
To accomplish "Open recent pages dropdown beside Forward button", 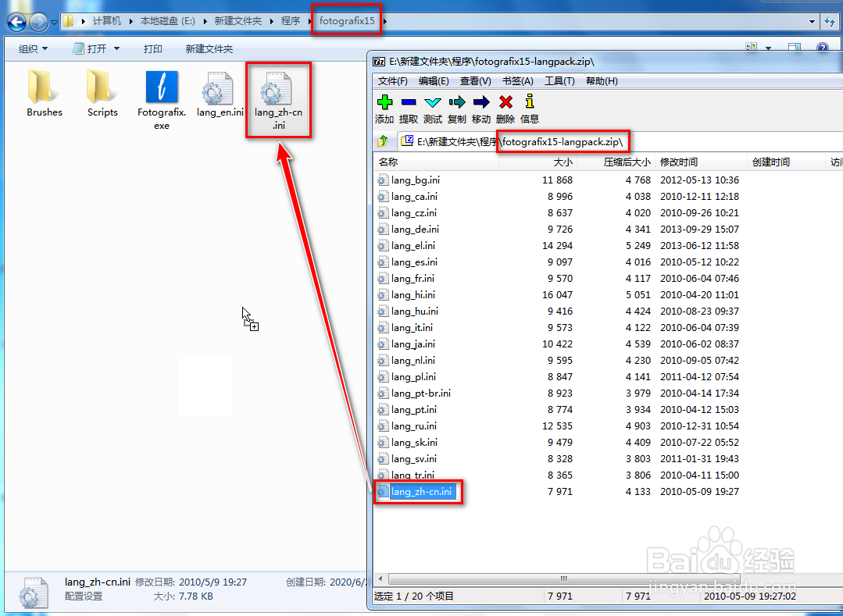I will click(54, 23).
